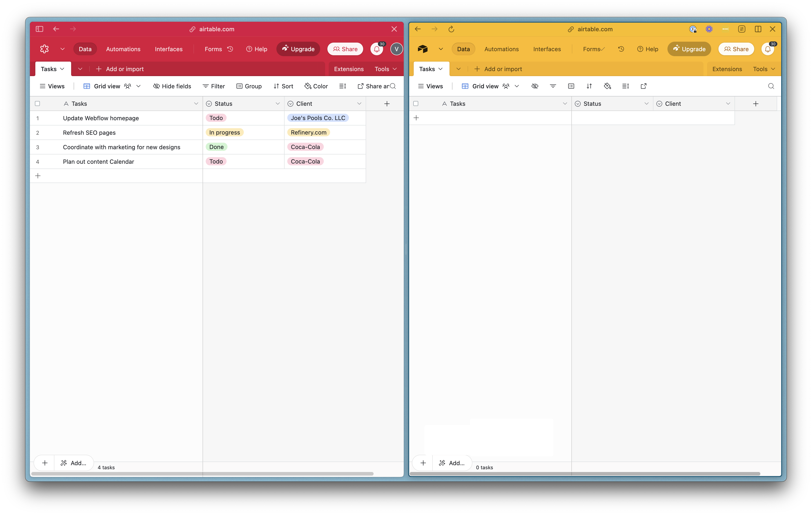Click the yellow In progress status tag
This screenshot has height=515, width=812.
pyautogui.click(x=224, y=133)
